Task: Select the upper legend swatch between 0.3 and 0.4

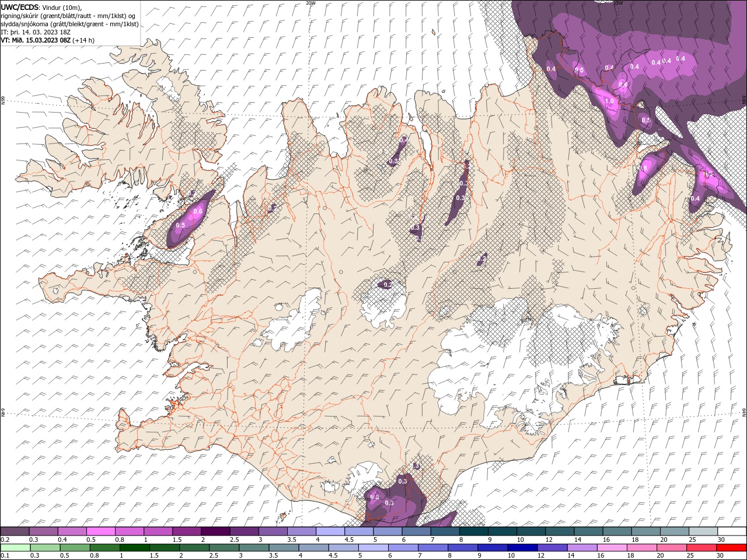Action: [43, 531]
